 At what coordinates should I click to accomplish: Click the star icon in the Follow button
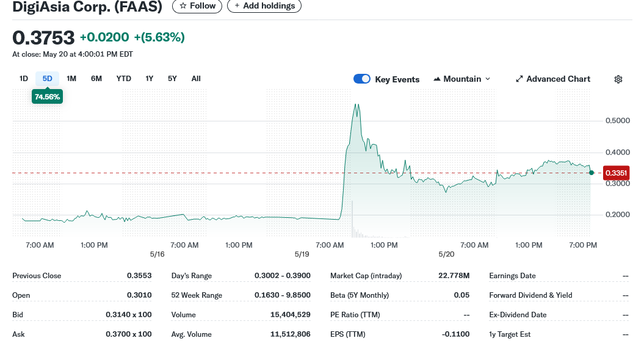(183, 5)
